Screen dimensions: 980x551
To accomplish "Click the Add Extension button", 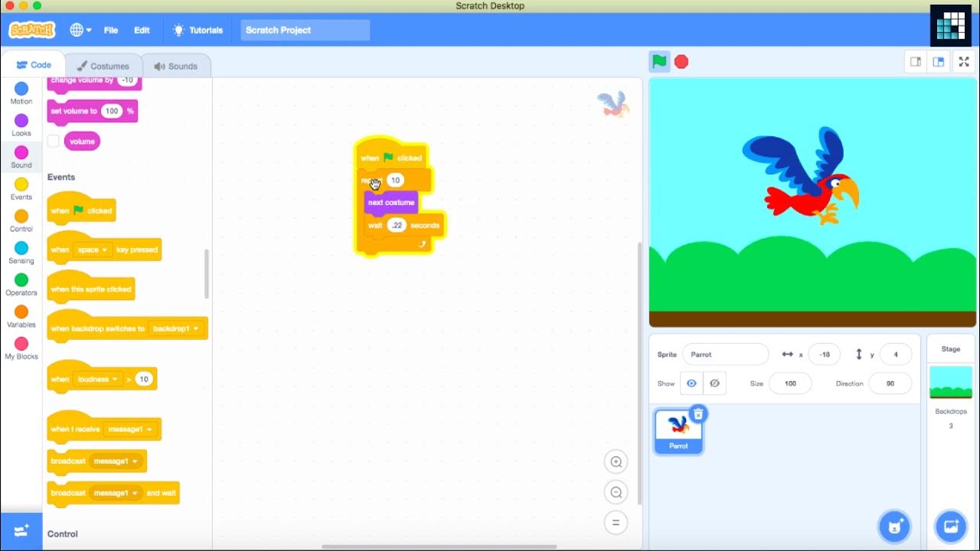I will [x=21, y=530].
